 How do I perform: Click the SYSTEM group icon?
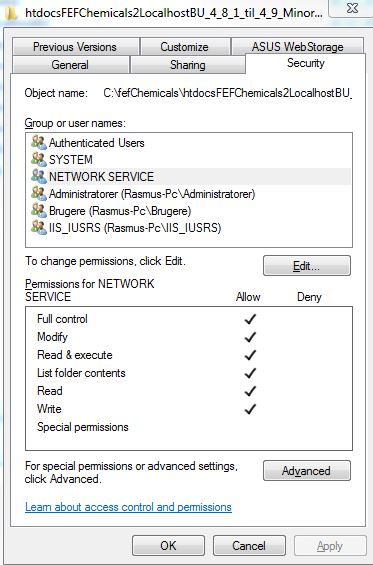point(39,159)
